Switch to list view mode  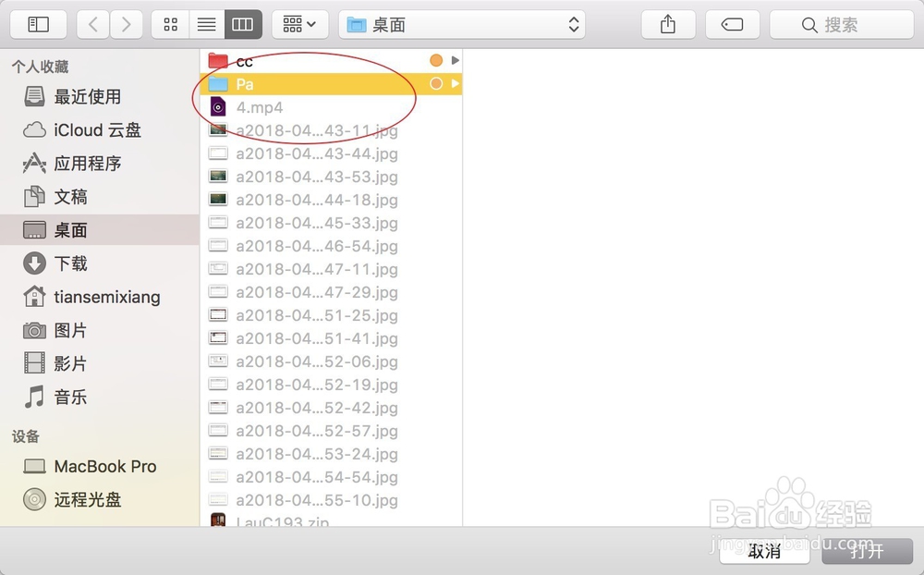click(x=205, y=24)
